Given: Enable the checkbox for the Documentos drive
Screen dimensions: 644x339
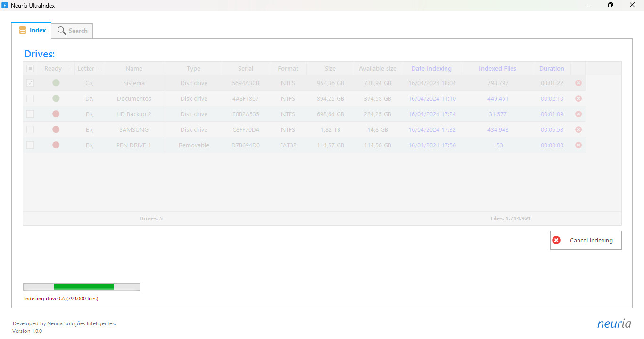Looking at the screenshot, I should (30, 98).
